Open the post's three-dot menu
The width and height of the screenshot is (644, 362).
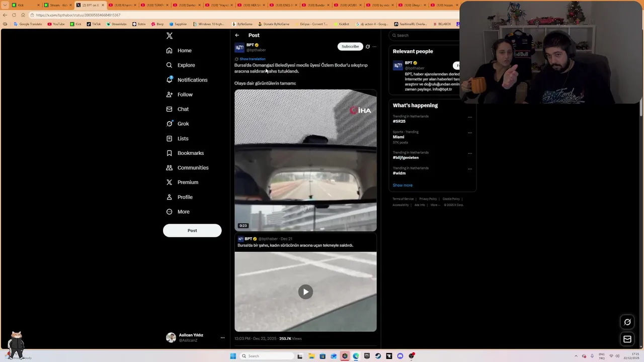click(x=374, y=47)
